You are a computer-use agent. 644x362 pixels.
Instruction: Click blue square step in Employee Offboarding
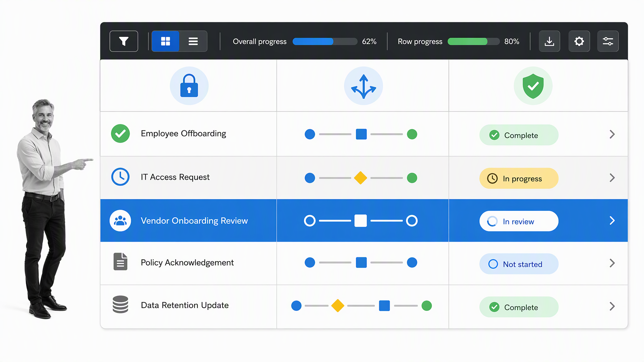coord(361,134)
